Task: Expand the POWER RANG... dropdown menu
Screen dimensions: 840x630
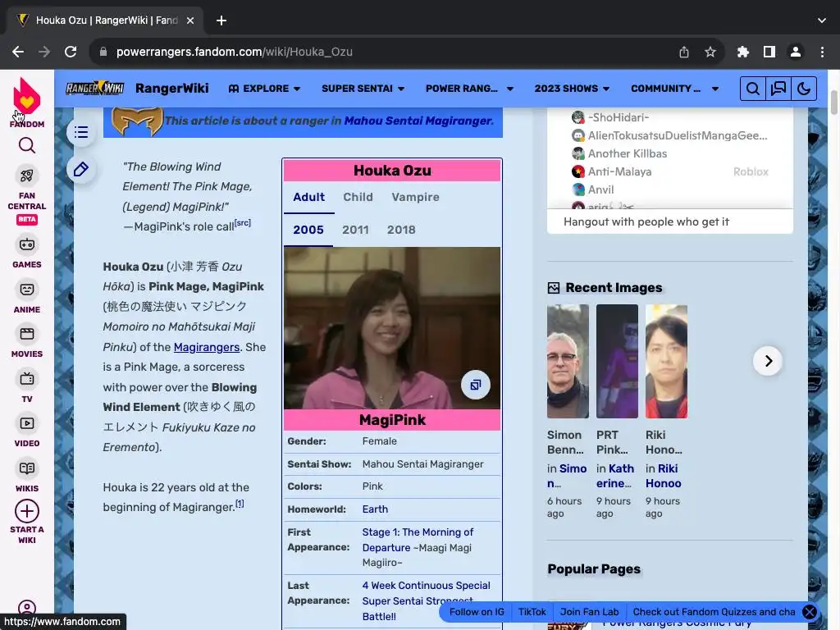Action: (469, 89)
